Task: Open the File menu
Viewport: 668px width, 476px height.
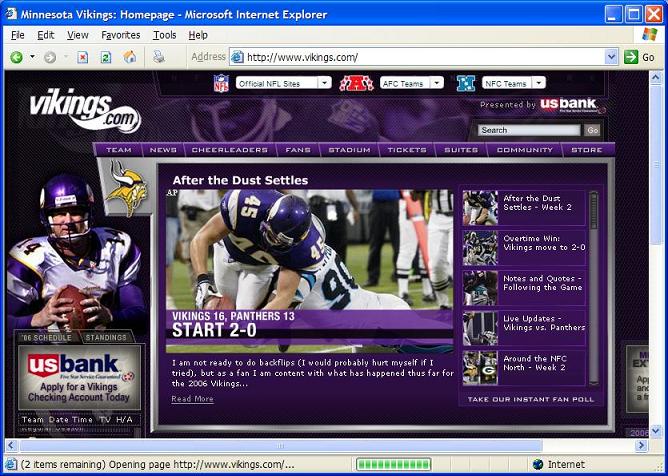Action: 17,35
